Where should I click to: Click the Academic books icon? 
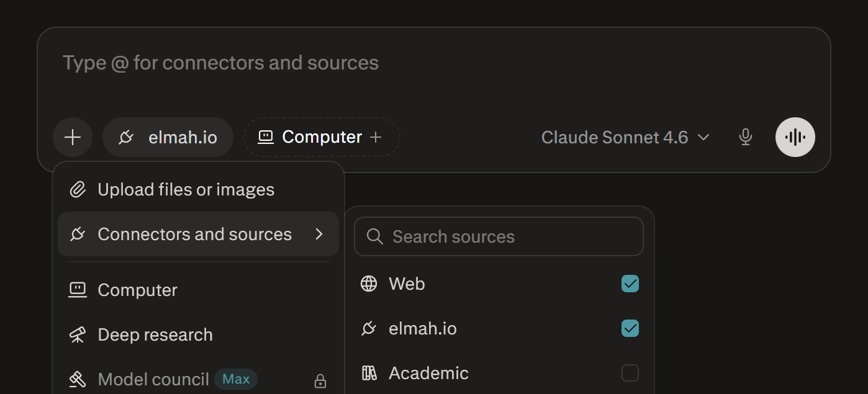tap(369, 373)
